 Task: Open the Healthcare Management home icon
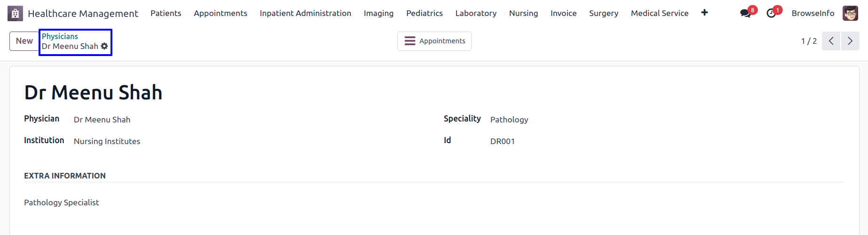[x=15, y=13]
